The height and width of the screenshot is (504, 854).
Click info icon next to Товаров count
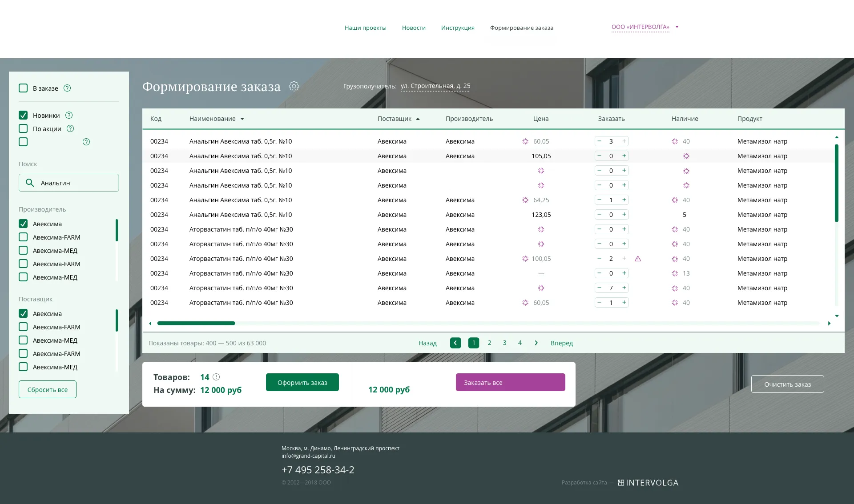pyautogui.click(x=216, y=377)
